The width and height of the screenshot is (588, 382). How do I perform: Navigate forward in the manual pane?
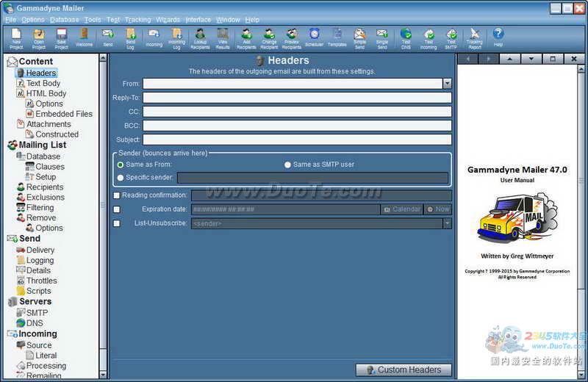click(x=488, y=59)
